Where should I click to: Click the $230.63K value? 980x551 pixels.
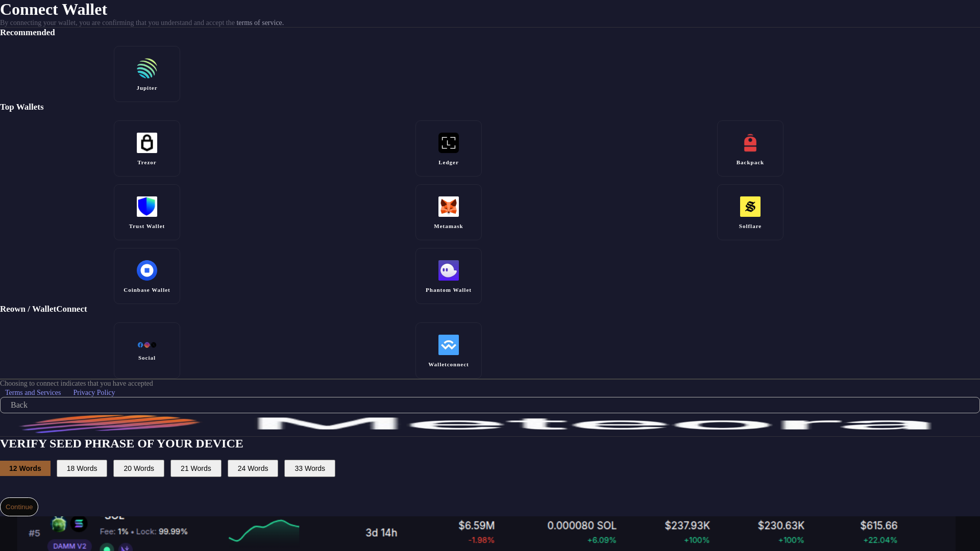coord(781,525)
